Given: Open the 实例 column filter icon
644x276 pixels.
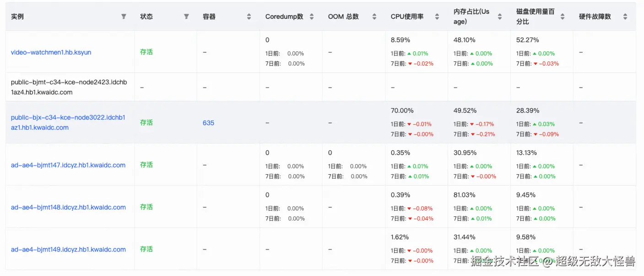Looking at the screenshot, I should pos(124,17).
